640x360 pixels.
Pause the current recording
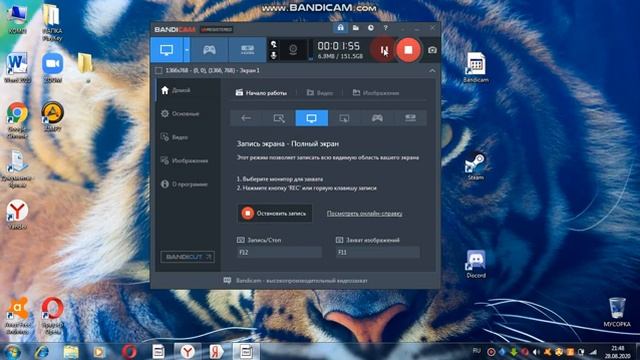(384, 50)
